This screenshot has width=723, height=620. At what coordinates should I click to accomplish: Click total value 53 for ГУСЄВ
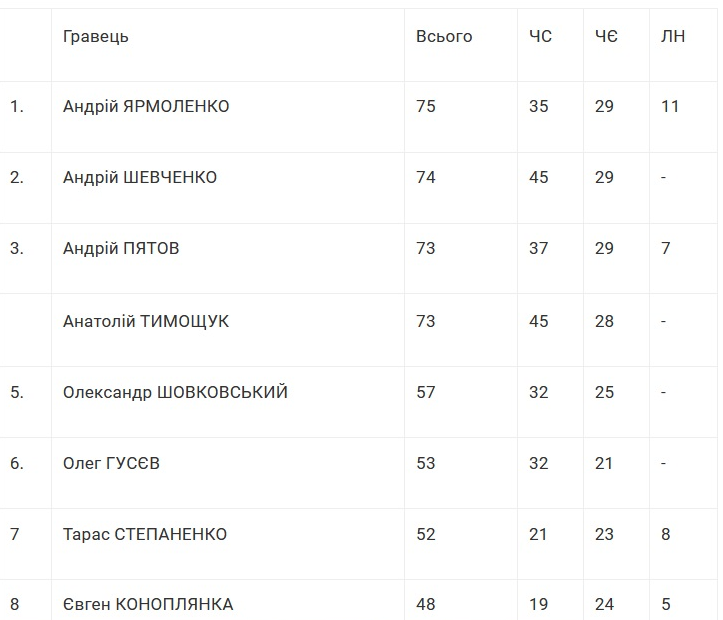(x=426, y=463)
